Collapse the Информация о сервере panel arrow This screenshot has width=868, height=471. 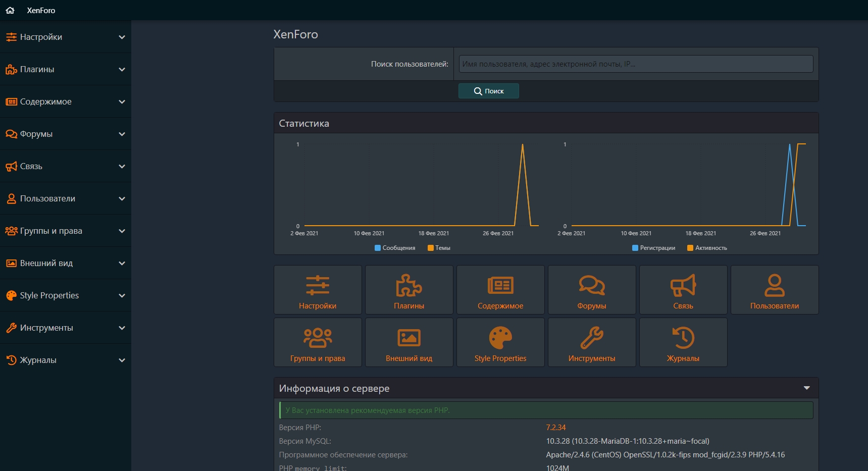tap(807, 388)
